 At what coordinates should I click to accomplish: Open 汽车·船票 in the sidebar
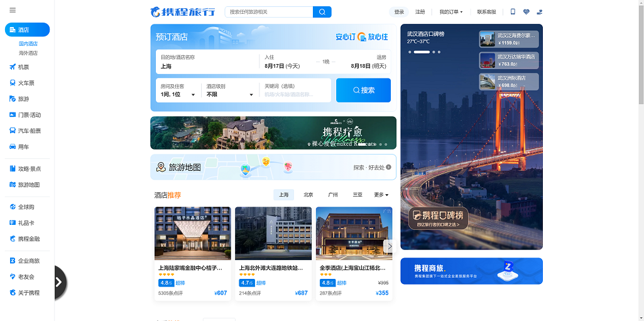27,131
